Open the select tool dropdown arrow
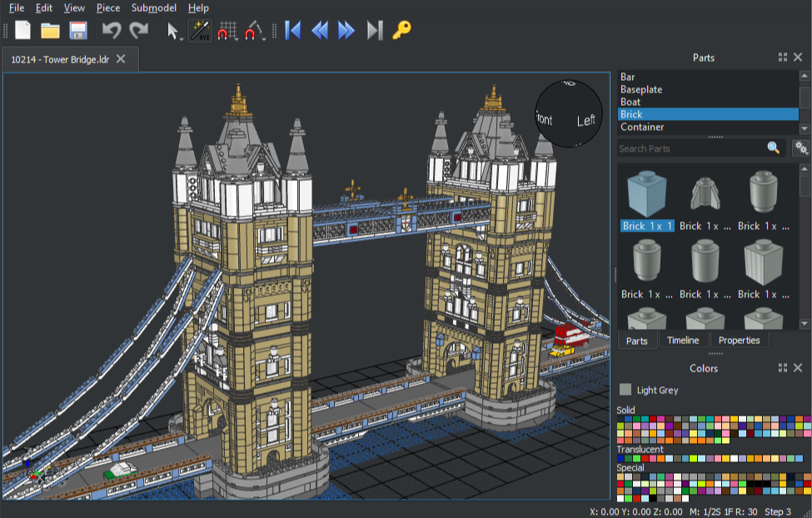The height and width of the screenshot is (518, 812). pos(181,37)
